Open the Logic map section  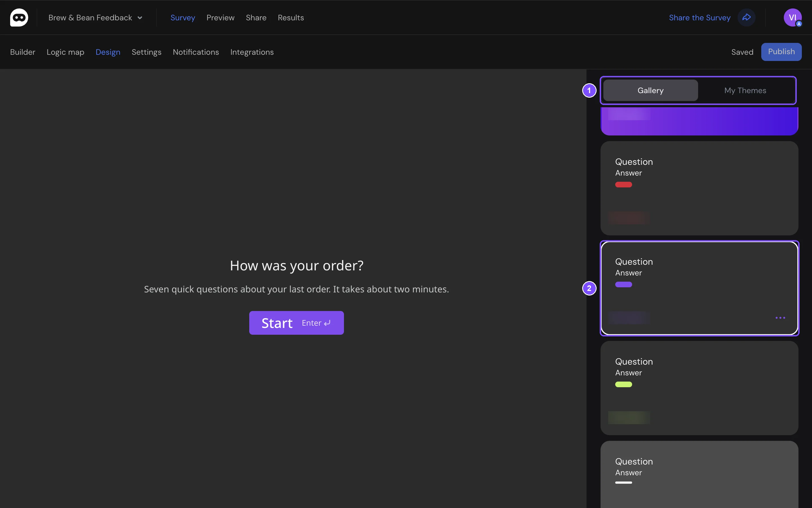65,52
